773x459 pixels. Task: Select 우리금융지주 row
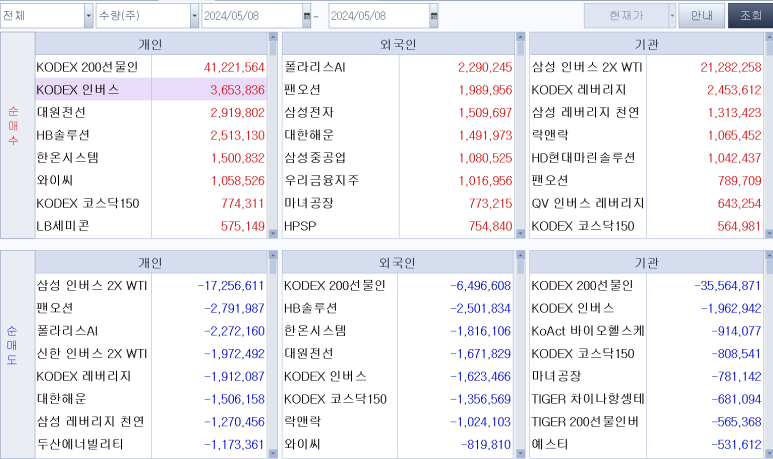398,180
